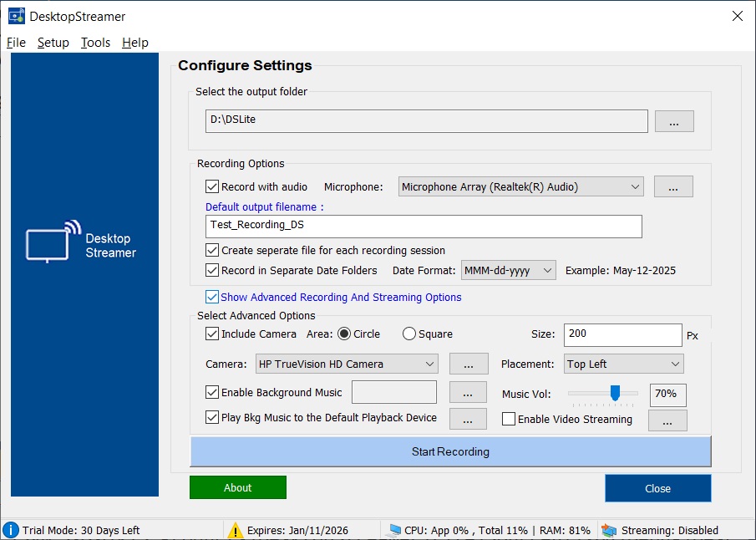This screenshot has height=540, width=756.
Task: Open the Date Format dropdown
Action: click(x=547, y=271)
